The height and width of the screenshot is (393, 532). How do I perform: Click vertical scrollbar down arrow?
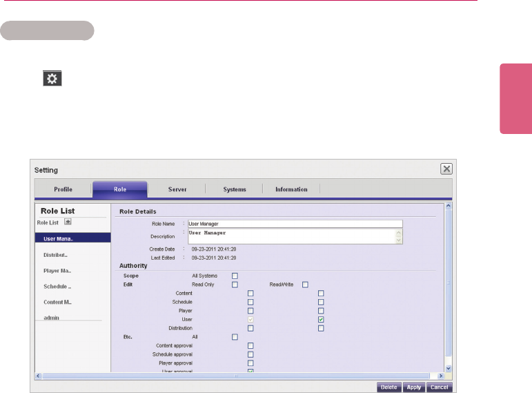[449, 368]
